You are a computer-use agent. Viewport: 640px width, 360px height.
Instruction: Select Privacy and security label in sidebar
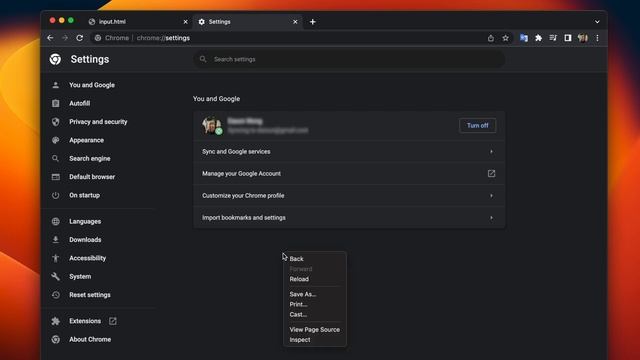point(98,122)
